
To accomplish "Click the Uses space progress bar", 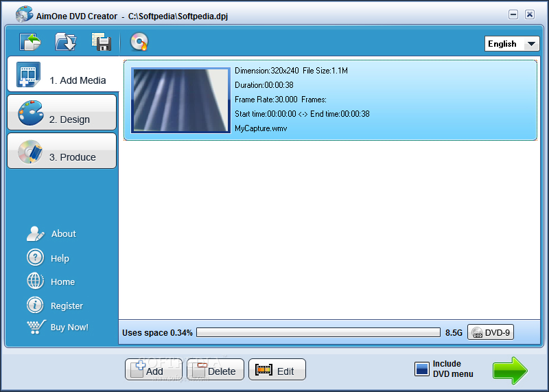I will (318, 332).
